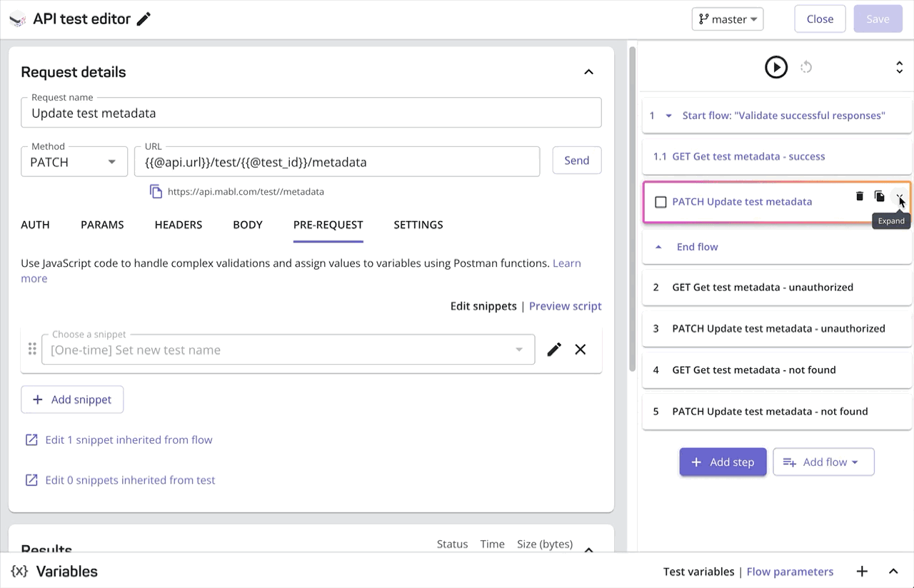Screen dimensions: 914x588
Task: Open the master branch selector
Action: click(x=728, y=19)
